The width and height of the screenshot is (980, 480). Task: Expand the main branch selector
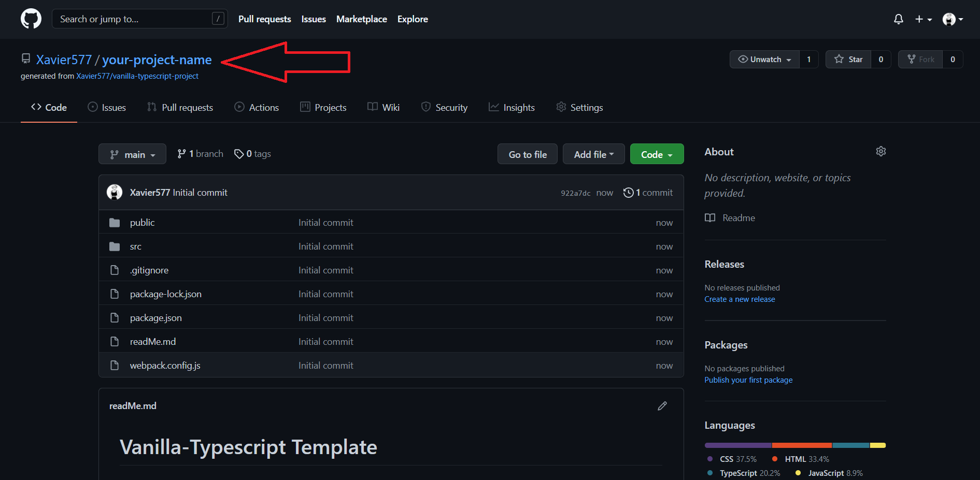tap(132, 154)
